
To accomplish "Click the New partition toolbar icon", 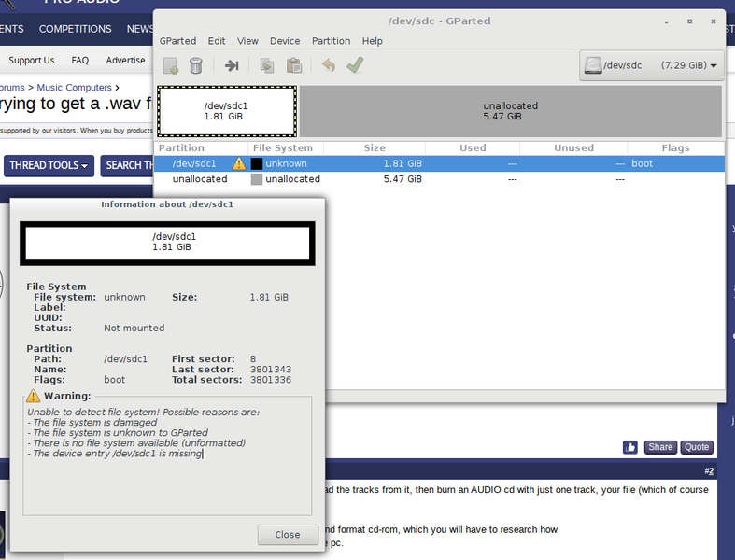I will (x=171, y=65).
